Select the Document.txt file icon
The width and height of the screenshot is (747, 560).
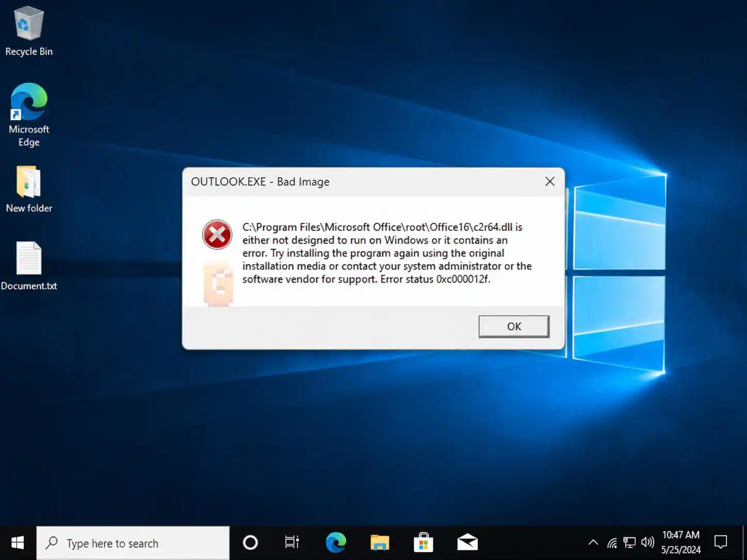[29, 266]
